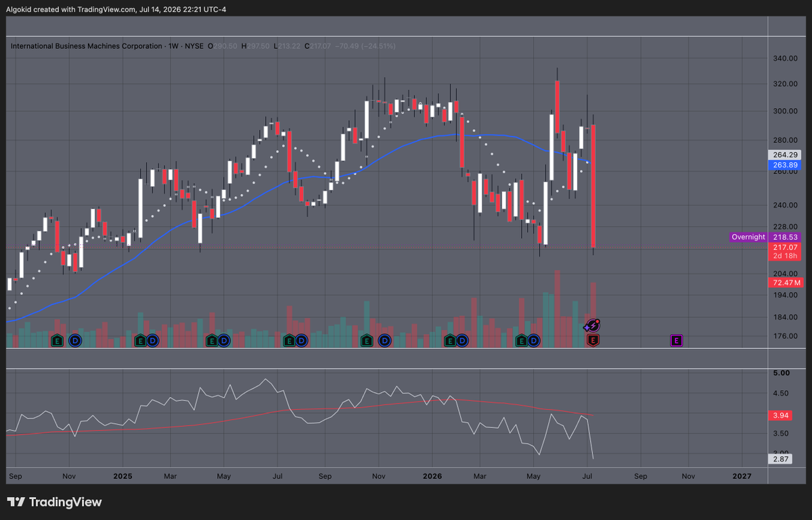The height and width of the screenshot is (520, 812).
Task: Open the February 2025 dividend marker
Action: 152,341
